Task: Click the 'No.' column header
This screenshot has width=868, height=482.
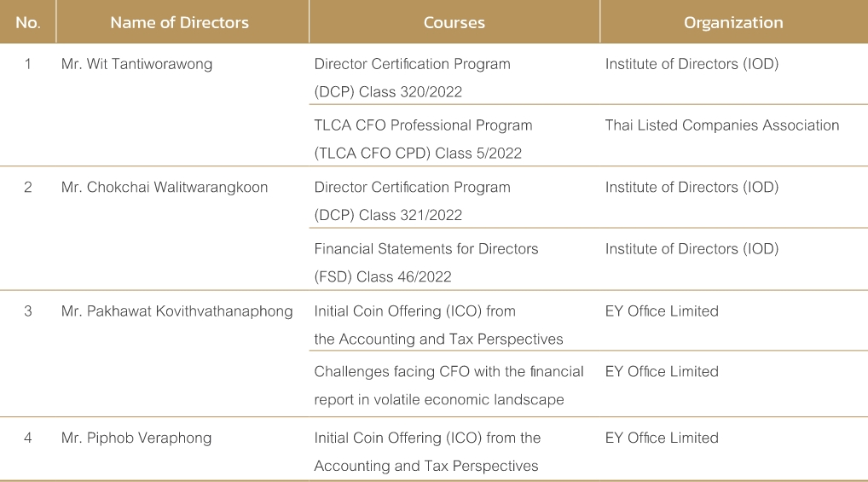Action: [x=27, y=23]
